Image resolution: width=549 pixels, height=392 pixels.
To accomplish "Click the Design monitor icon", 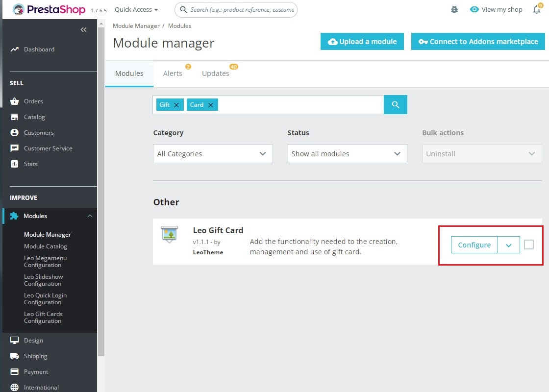I will pyautogui.click(x=14, y=340).
